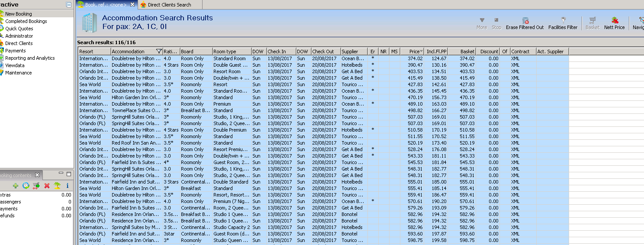Click the Passengers row in Booking contents
Image resolution: width=644 pixels, height=245 pixels.
(x=36, y=202)
